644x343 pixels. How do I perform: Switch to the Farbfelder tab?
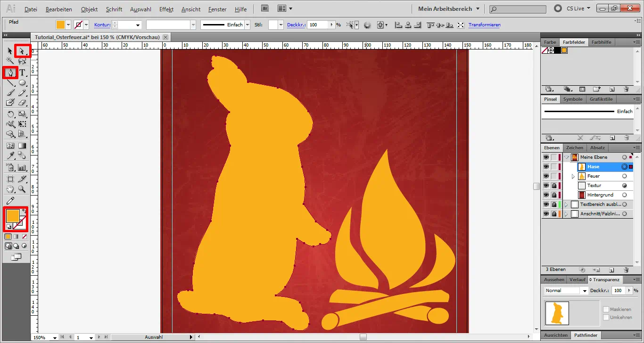coord(574,42)
